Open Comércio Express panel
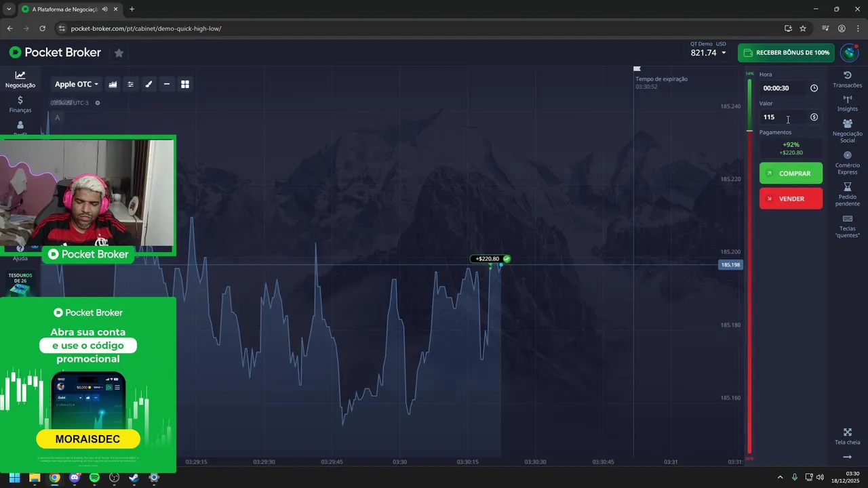Image resolution: width=868 pixels, height=488 pixels. tap(848, 163)
